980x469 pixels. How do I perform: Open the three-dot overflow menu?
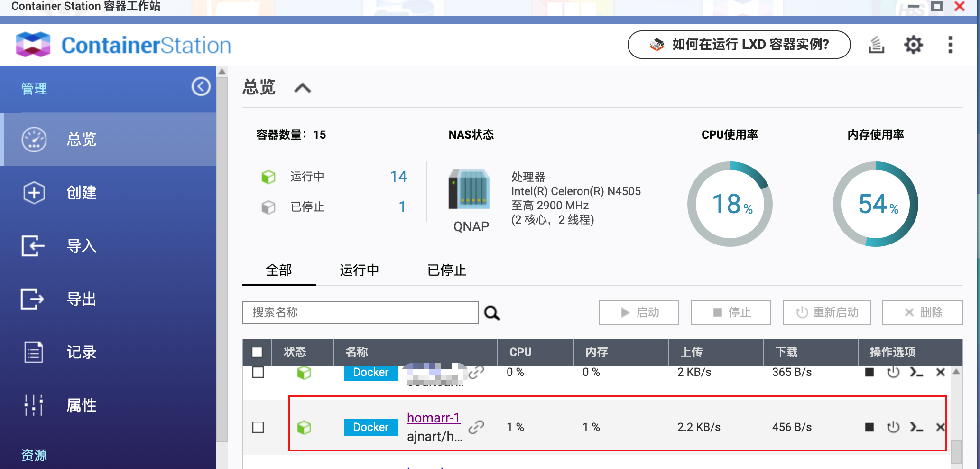(x=950, y=45)
